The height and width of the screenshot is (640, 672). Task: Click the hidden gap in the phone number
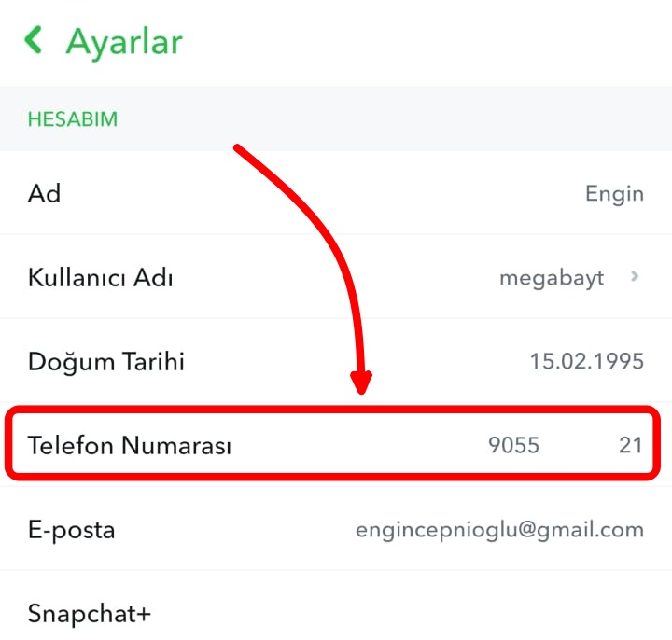click(x=579, y=446)
